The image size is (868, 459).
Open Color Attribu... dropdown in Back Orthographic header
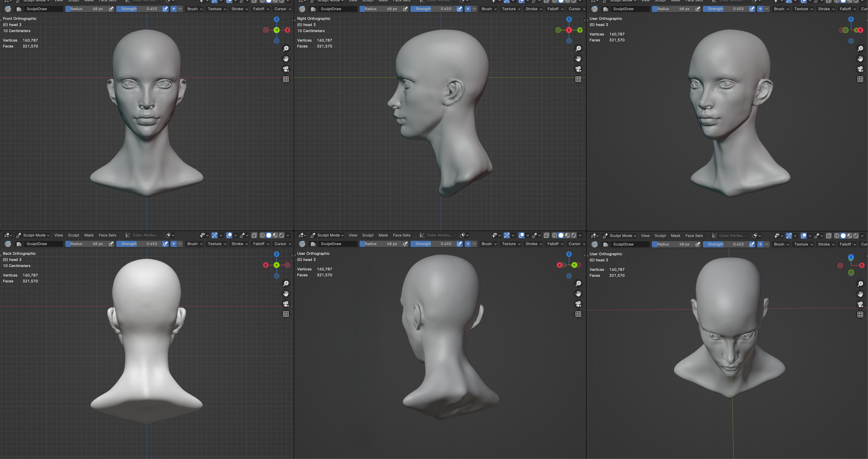pyautogui.click(x=144, y=235)
